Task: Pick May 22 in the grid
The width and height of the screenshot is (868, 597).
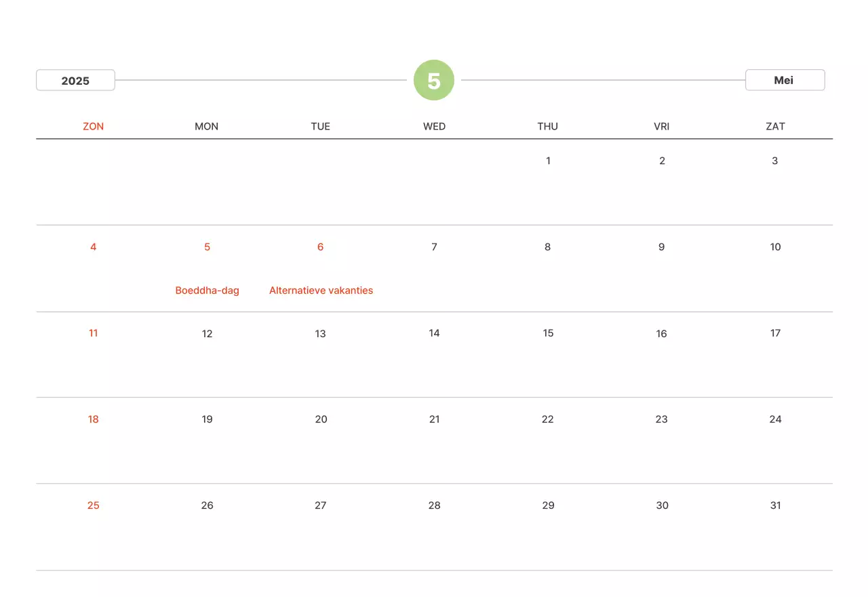Action: click(x=548, y=419)
